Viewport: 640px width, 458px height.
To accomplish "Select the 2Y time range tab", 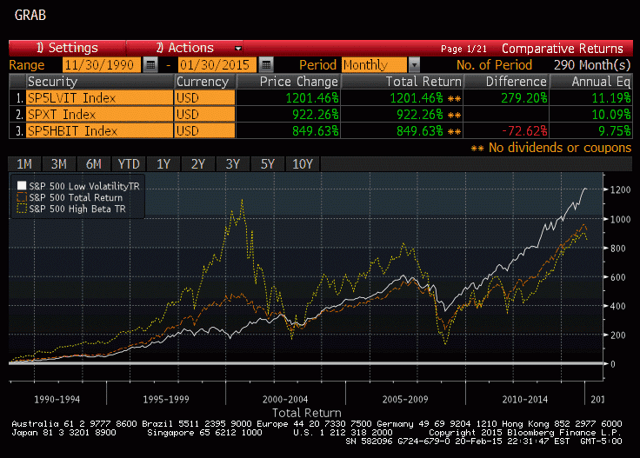I will click(x=198, y=164).
